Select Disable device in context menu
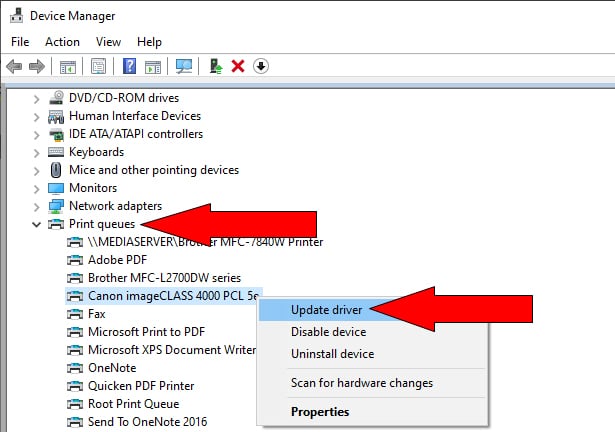The image size is (615, 432). click(x=328, y=332)
